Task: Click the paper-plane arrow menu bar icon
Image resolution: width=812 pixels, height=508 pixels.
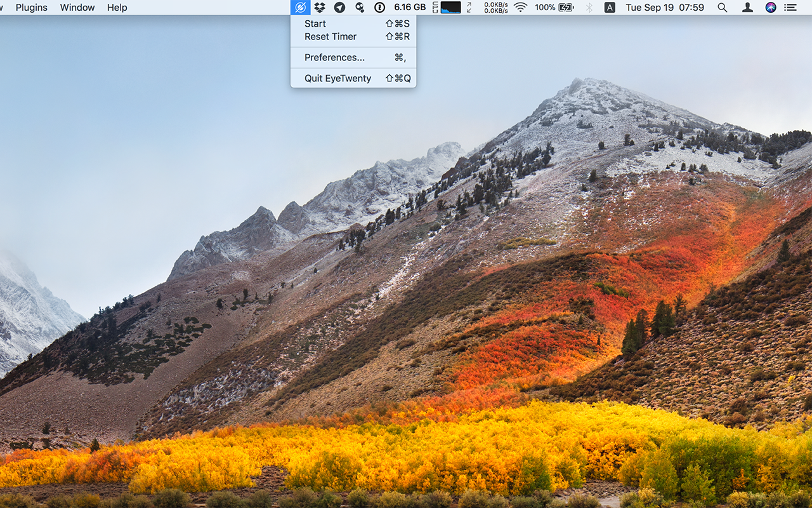Action: click(340, 8)
